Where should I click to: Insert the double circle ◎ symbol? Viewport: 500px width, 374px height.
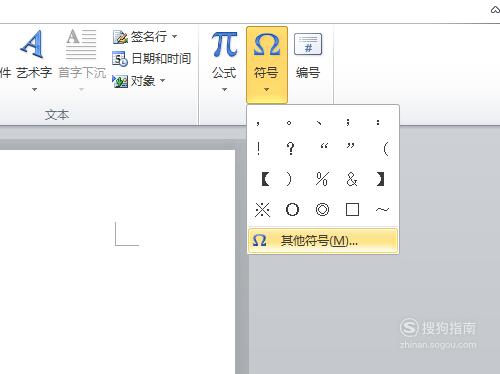[x=322, y=210]
